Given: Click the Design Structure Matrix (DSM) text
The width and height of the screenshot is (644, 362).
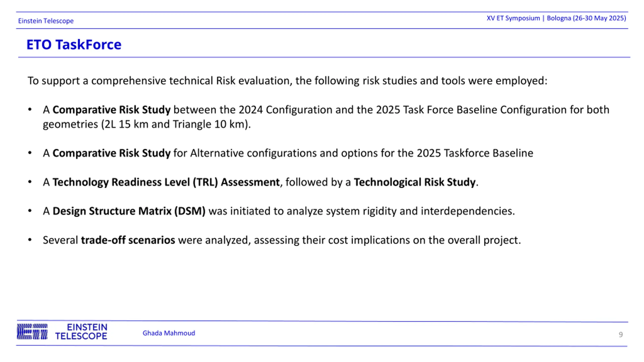Looking at the screenshot, I should (129, 211).
